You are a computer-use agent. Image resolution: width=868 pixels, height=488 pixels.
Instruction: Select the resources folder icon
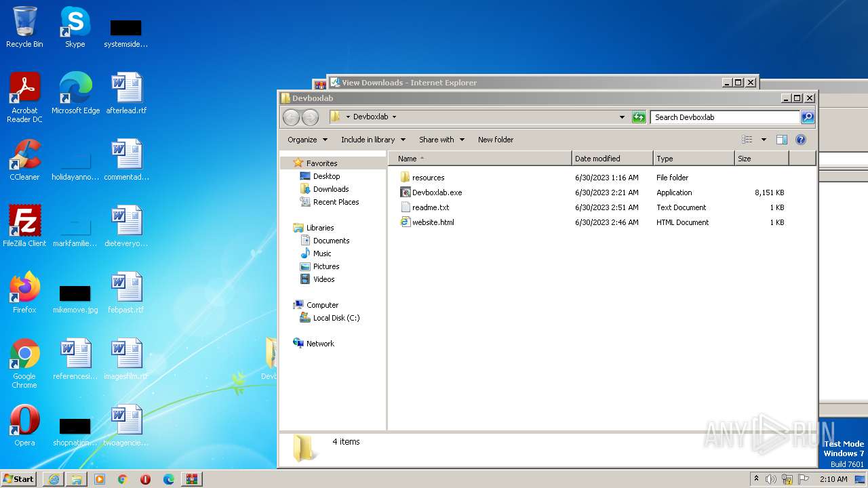pyautogui.click(x=406, y=178)
